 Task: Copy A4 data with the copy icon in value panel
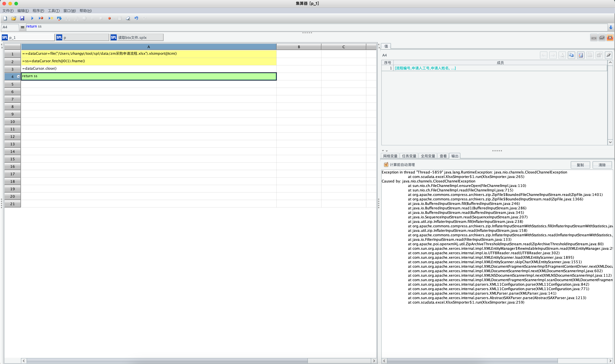[x=571, y=55]
